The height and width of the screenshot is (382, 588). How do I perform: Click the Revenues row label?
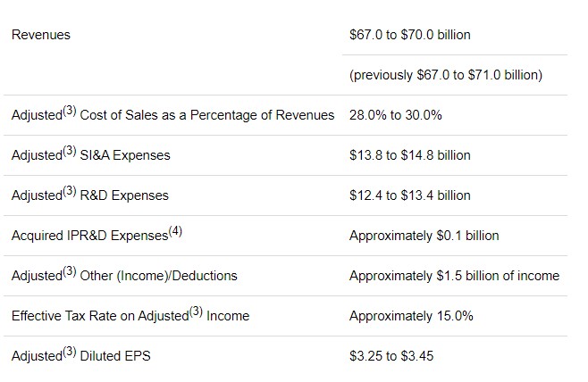tap(41, 35)
